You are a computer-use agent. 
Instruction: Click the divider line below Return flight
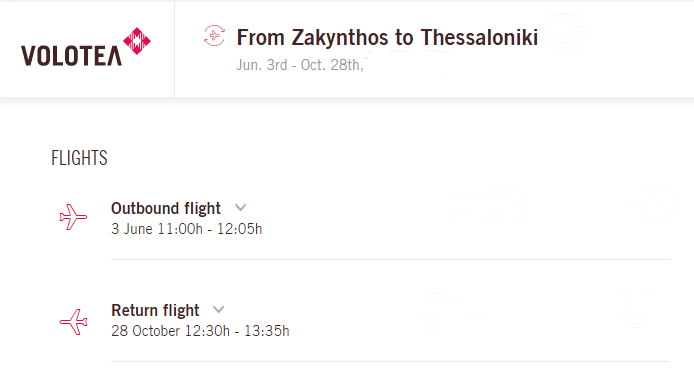tap(390, 361)
